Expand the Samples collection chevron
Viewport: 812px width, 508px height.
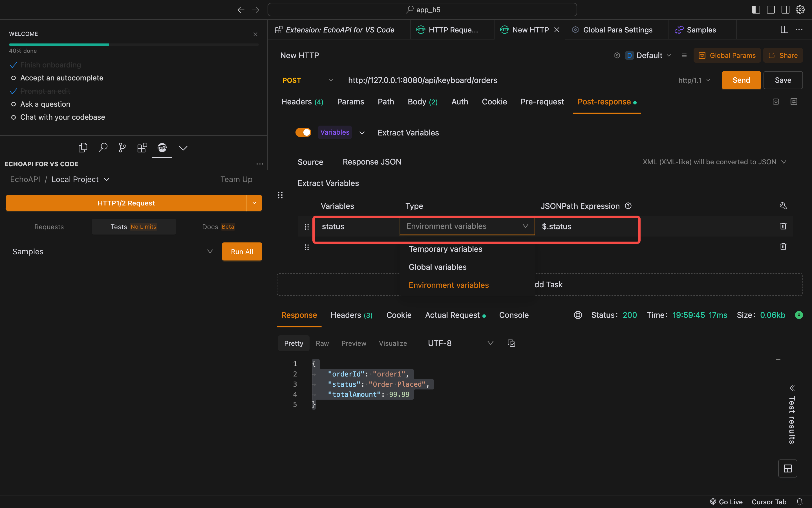point(210,251)
